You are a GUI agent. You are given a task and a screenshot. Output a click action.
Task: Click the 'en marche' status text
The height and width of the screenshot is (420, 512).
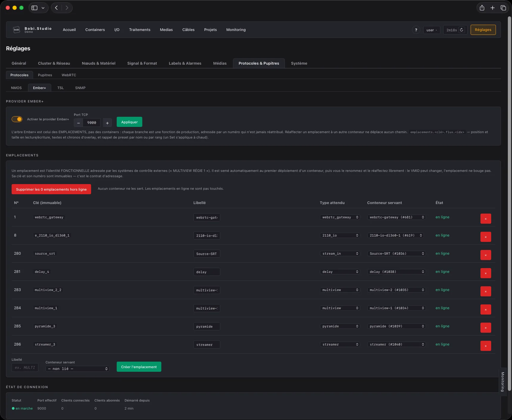24,408
